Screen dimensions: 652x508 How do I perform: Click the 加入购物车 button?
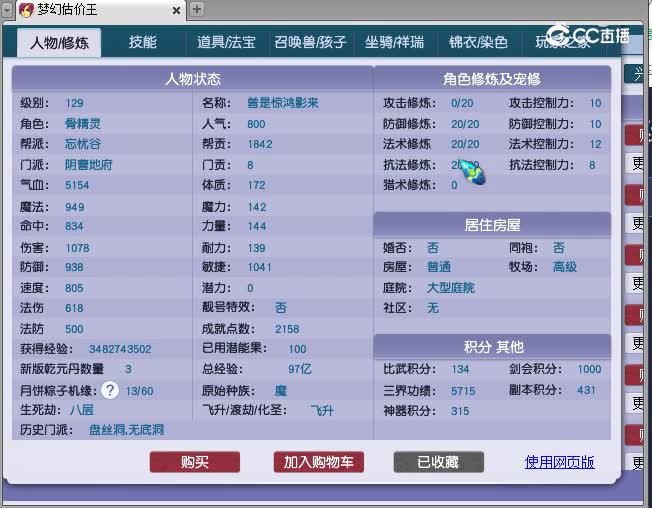(x=319, y=462)
